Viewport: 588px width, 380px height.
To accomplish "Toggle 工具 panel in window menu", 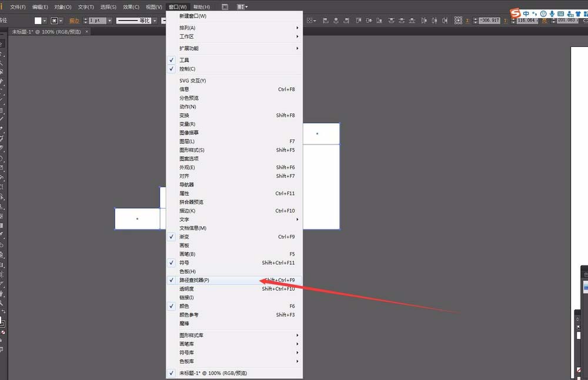I will point(235,60).
